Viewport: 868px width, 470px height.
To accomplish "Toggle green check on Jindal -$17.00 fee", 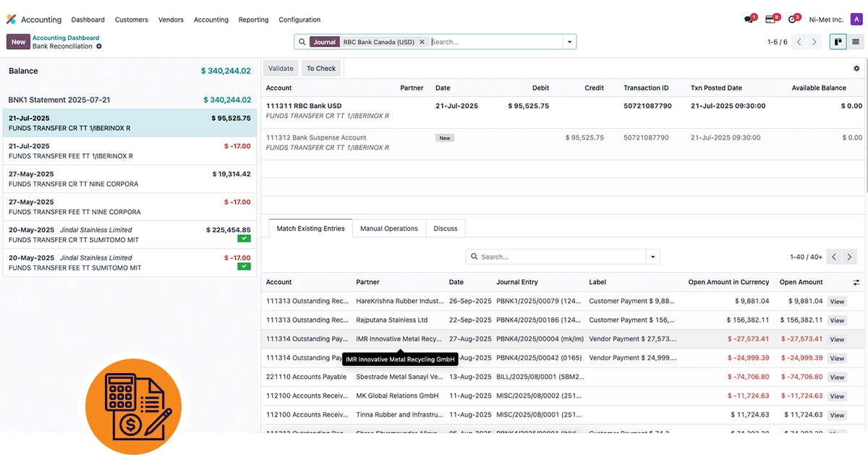I will tap(244, 267).
